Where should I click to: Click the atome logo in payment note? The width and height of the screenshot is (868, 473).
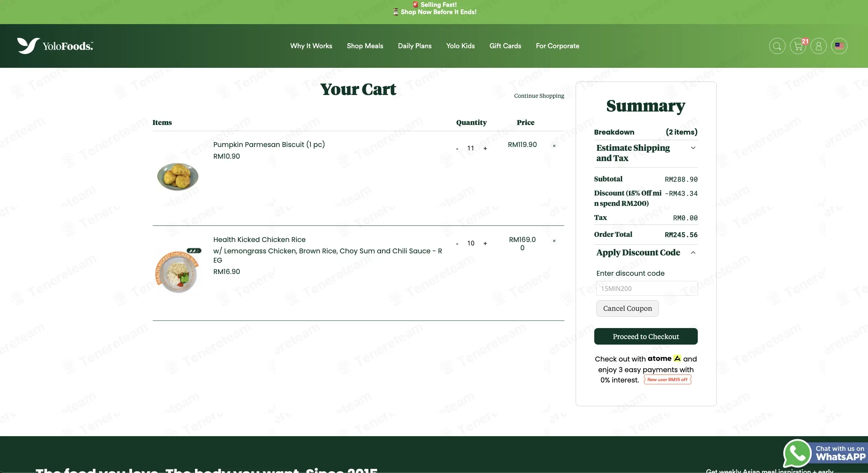(664, 358)
